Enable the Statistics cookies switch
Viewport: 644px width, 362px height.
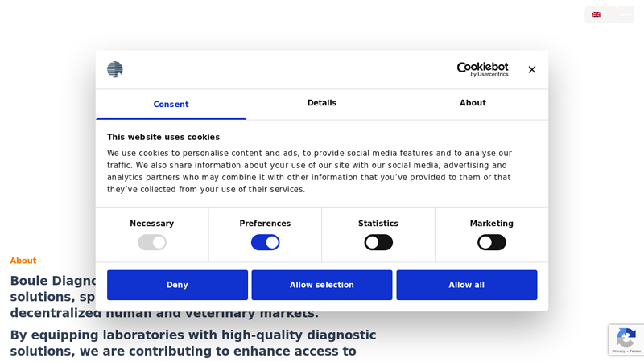[x=378, y=242]
